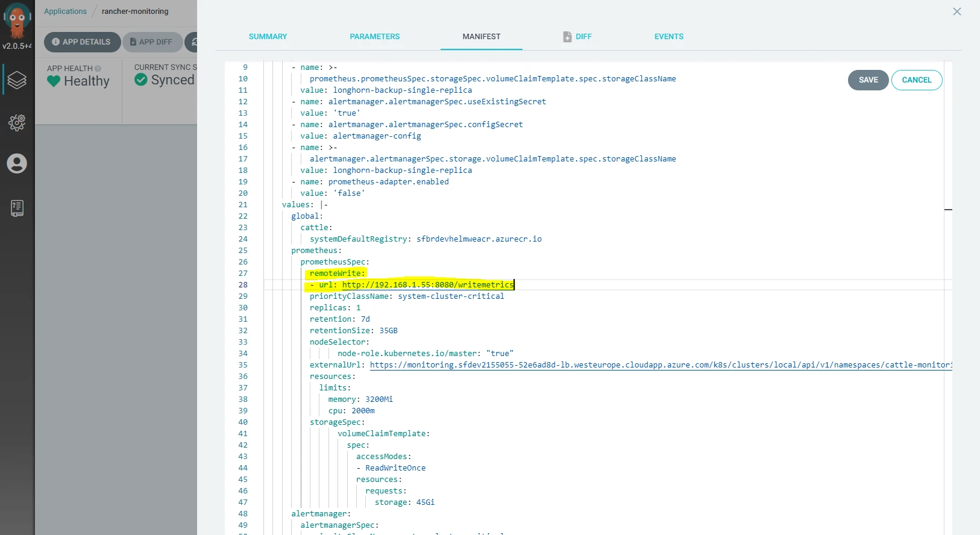
Task: Click the APP HEALTH help question icon
Action: (98, 69)
